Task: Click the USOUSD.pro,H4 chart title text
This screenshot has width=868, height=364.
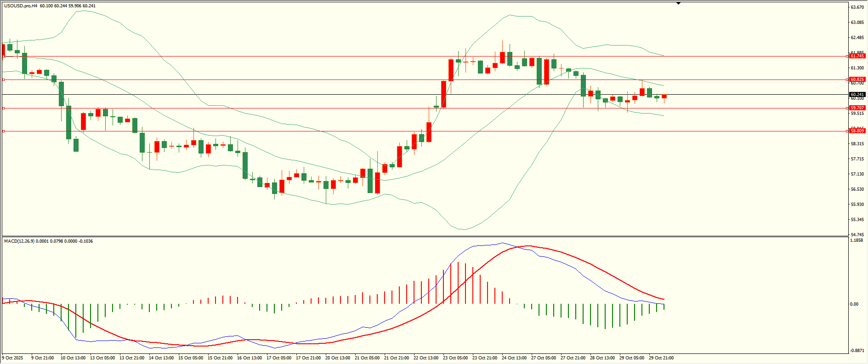Action: point(21,6)
